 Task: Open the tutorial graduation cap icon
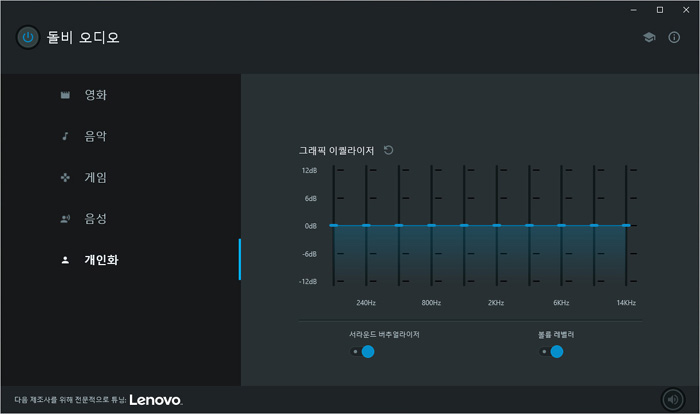click(649, 38)
